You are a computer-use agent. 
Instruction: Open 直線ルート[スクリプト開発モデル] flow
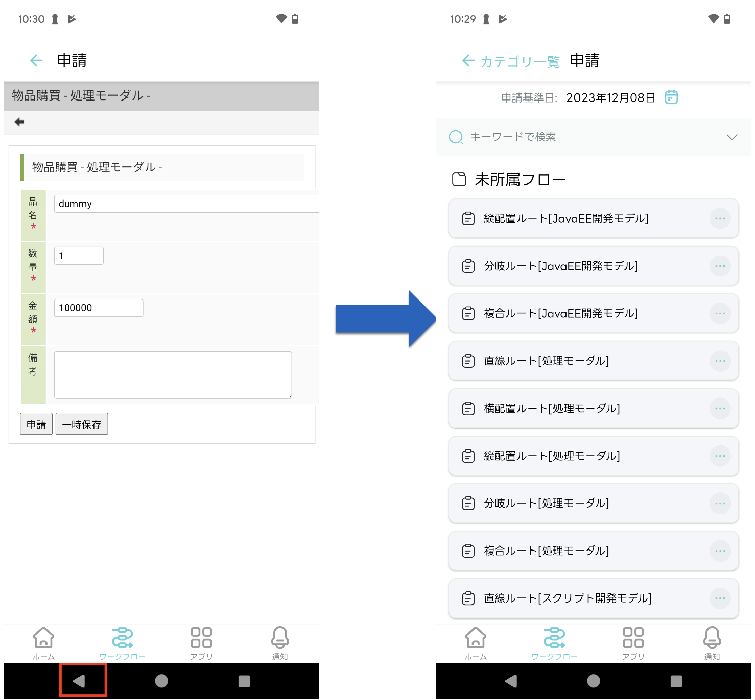click(x=594, y=598)
